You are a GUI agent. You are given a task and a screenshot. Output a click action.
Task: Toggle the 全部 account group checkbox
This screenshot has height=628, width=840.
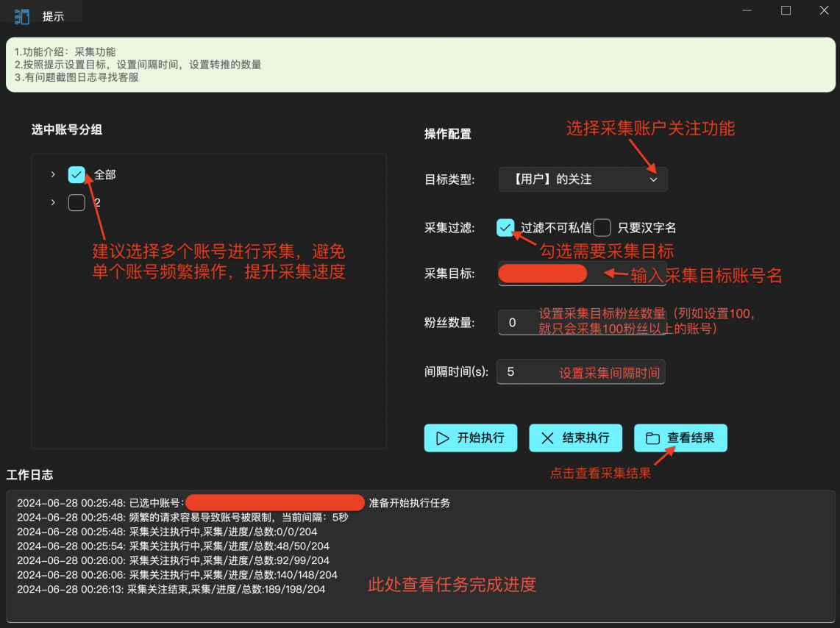(x=76, y=174)
